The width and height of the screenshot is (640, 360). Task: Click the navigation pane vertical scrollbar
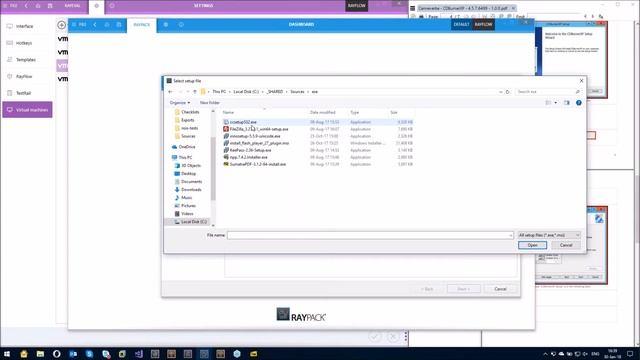[213, 168]
